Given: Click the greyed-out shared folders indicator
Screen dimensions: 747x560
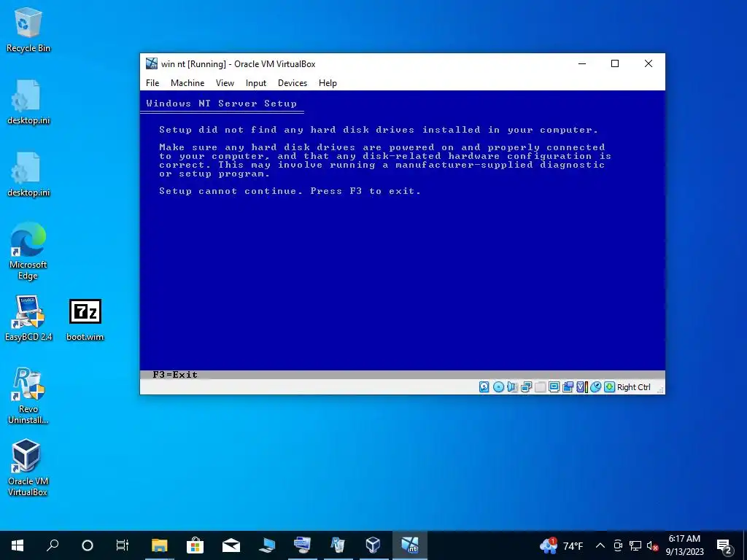Looking at the screenshot, I should click(541, 387).
